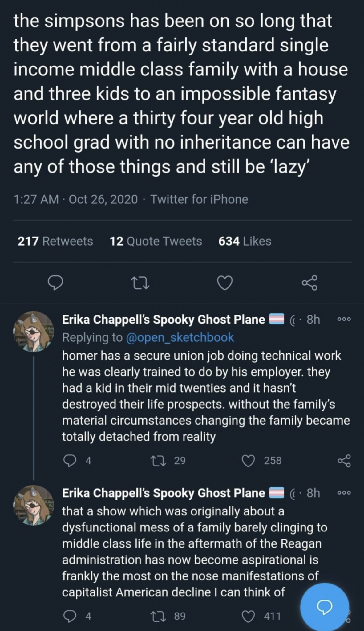The height and width of the screenshot is (631, 364).
Task: Share the 'secure union job' reply
Action: pyautogui.click(x=344, y=461)
